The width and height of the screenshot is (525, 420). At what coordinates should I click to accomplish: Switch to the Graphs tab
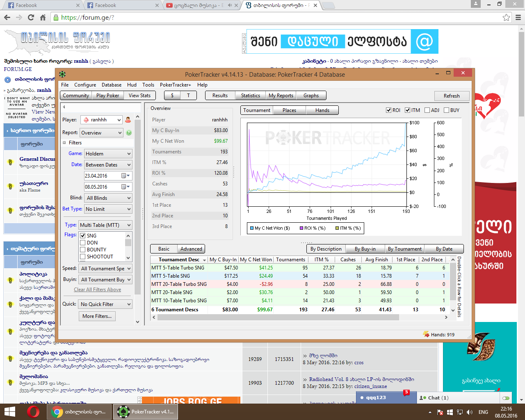click(311, 96)
